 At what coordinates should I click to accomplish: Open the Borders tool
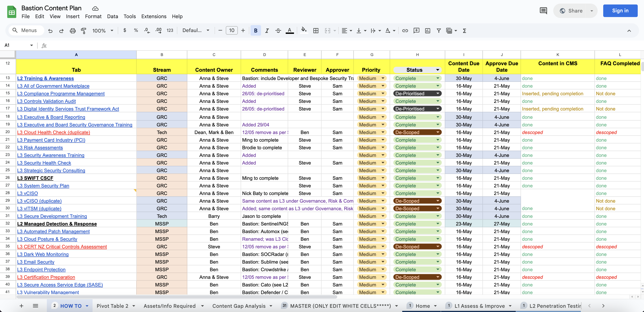[x=316, y=30]
